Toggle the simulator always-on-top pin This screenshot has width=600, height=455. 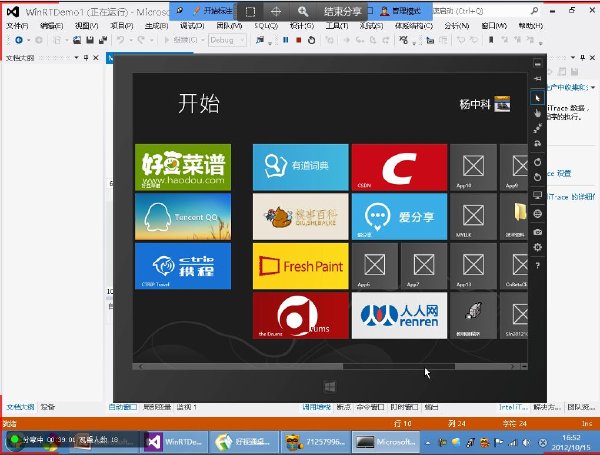pos(538,78)
